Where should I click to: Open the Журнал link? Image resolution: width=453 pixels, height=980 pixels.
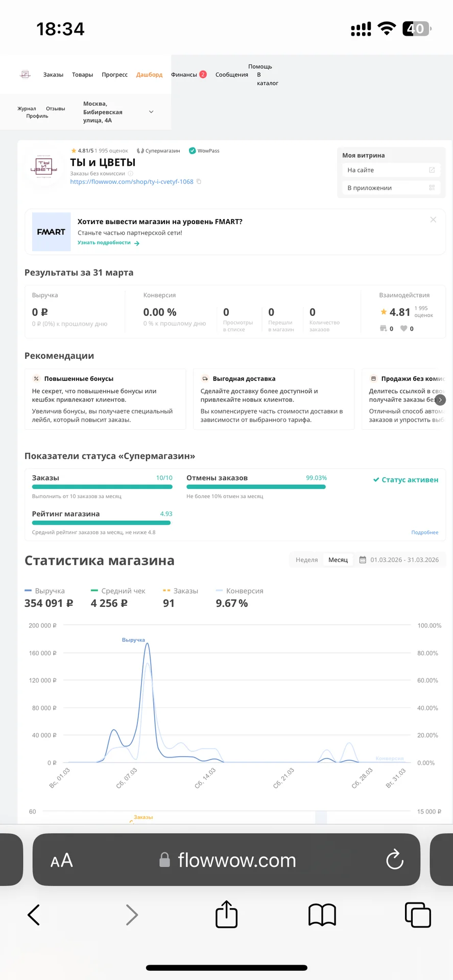click(27, 109)
